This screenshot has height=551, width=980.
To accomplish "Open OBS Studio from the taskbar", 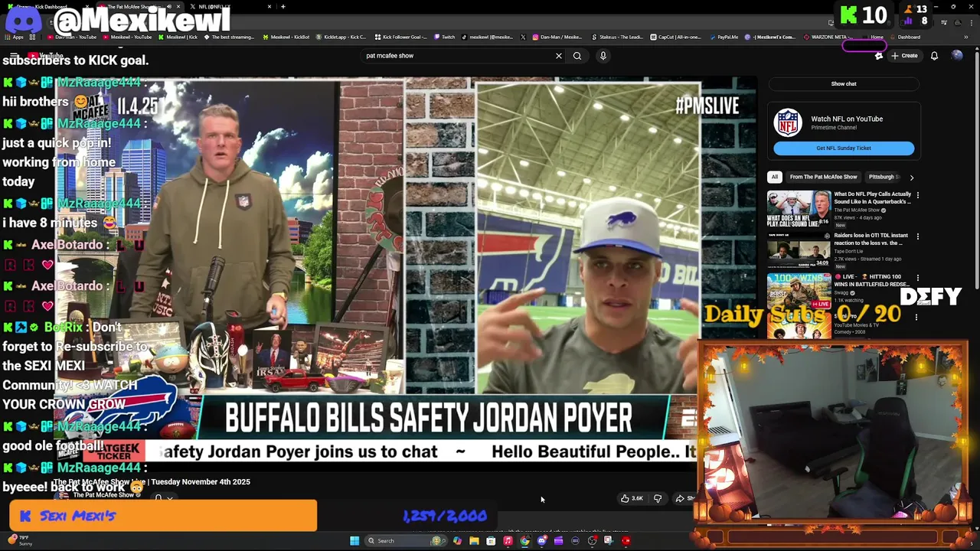I will pos(592,541).
